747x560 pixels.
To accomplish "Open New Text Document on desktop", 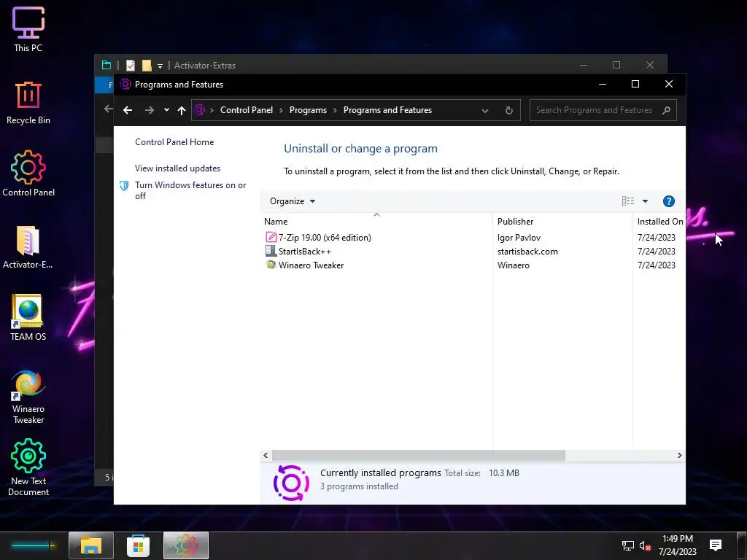I will (x=28, y=467).
